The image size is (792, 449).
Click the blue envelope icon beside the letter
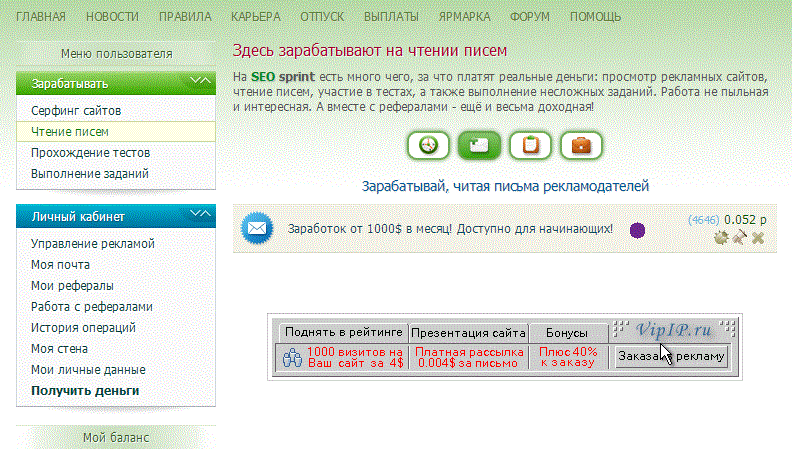pyautogui.click(x=258, y=229)
